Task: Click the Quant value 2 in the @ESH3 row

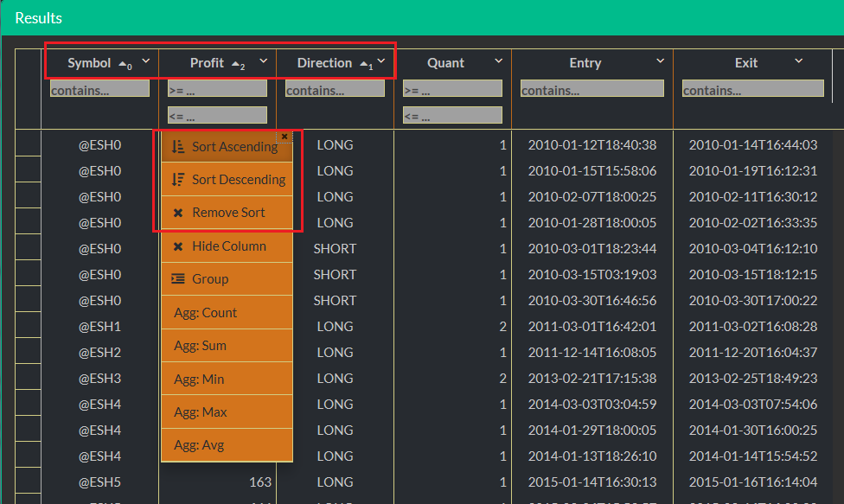Action: pos(502,378)
